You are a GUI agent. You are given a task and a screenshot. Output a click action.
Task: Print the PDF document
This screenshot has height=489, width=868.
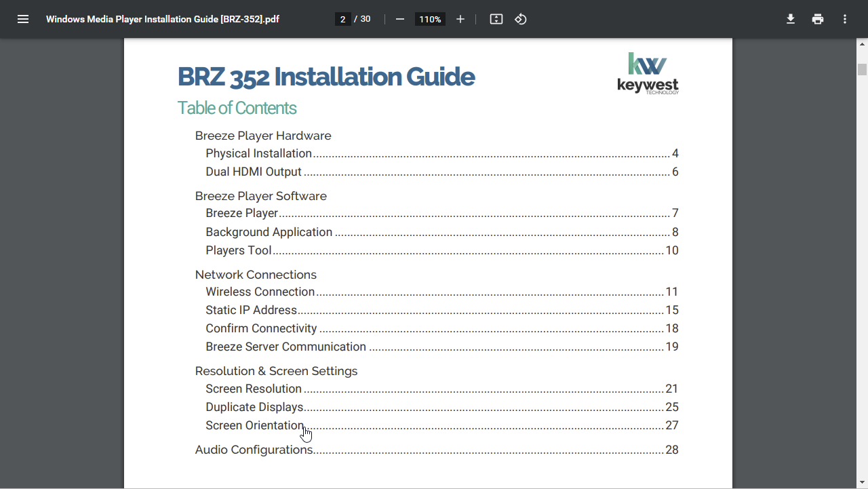click(x=818, y=19)
